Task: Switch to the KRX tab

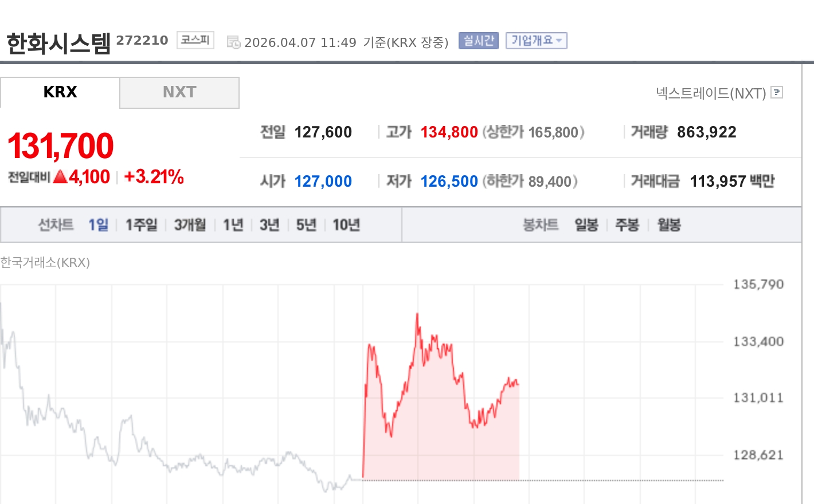Action: pyautogui.click(x=60, y=92)
